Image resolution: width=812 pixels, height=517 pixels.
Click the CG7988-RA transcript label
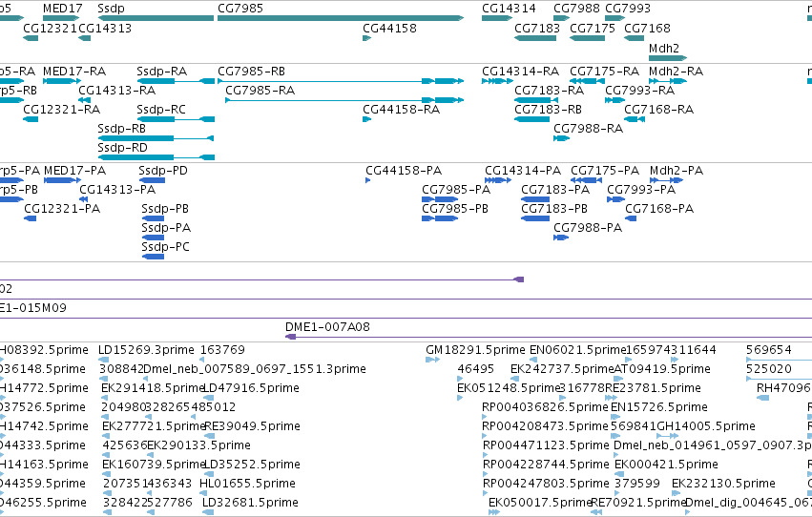(x=589, y=129)
